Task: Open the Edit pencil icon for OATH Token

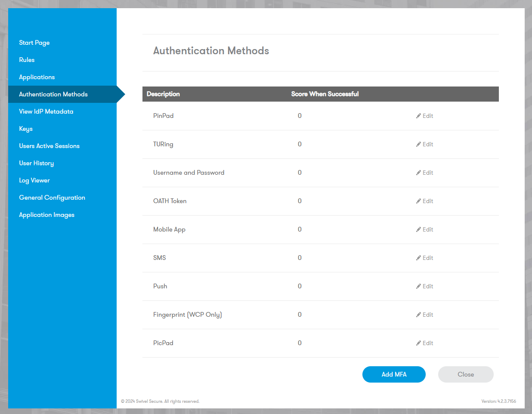Action: coord(418,201)
